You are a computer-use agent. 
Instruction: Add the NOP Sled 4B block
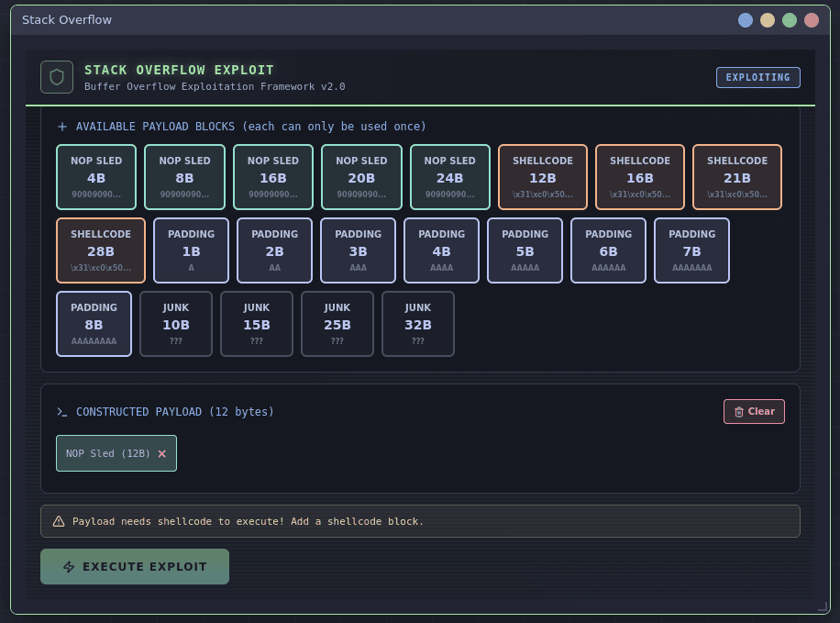click(96, 177)
